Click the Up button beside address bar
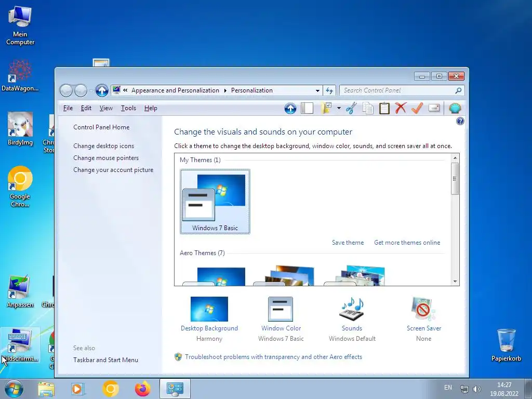The width and height of the screenshot is (532, 399). coord(101,90)
